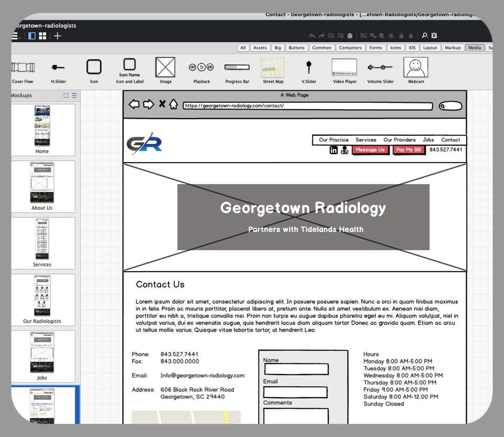This screenshot has height=437, width=504.
Task: Open the About Us mockup thumbnail
Action: tap(42, 183)
